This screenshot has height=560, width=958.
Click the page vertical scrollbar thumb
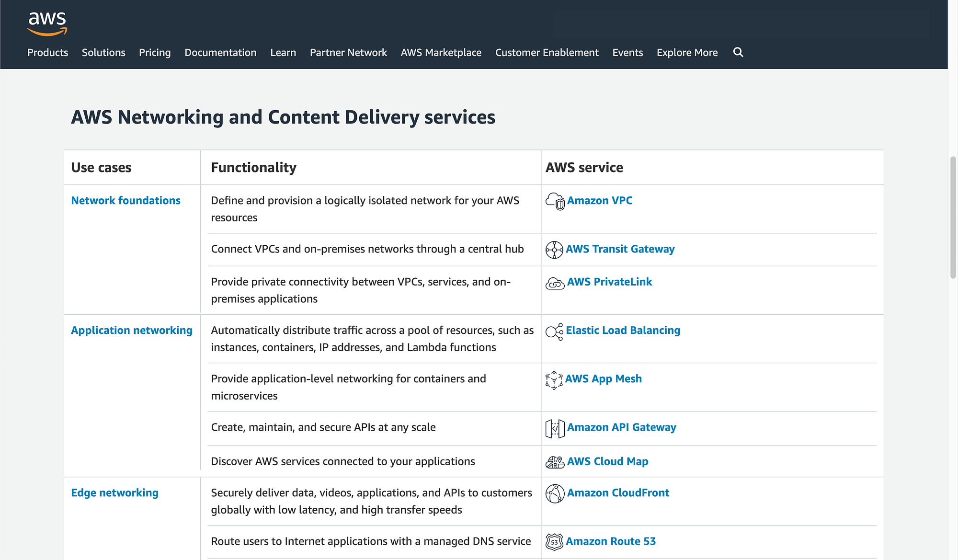(x=953, y=217)
